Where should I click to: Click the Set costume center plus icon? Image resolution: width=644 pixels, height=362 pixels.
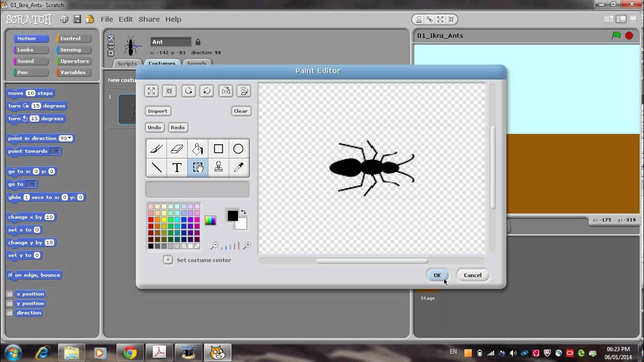point(168,260)
